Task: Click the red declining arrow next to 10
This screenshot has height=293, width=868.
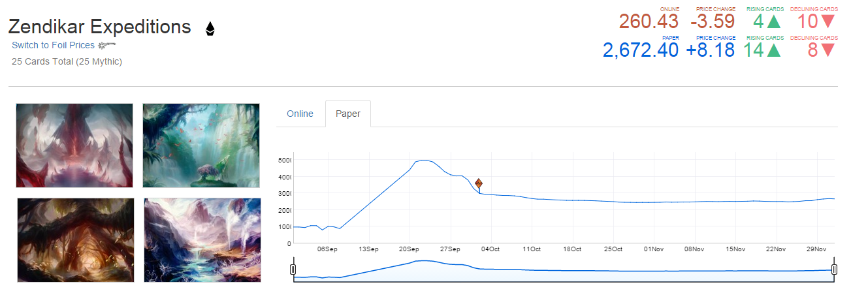Action: tap(828, 22)
